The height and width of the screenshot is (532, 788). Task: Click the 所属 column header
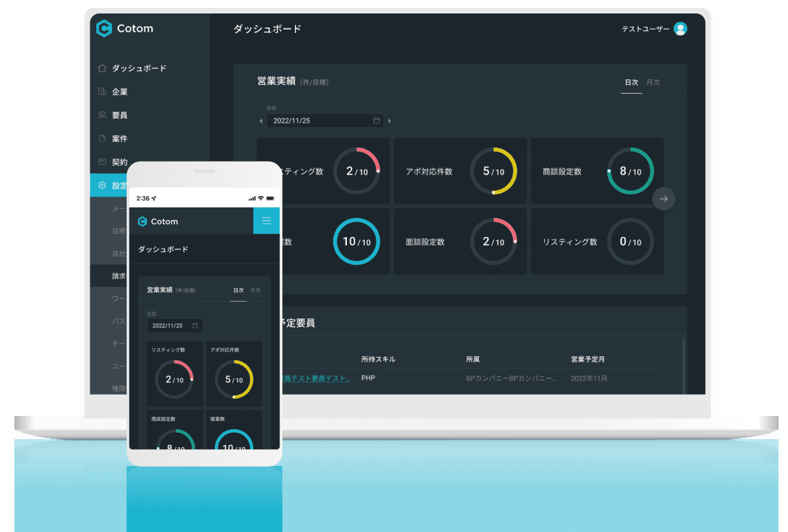click(473, 359)
